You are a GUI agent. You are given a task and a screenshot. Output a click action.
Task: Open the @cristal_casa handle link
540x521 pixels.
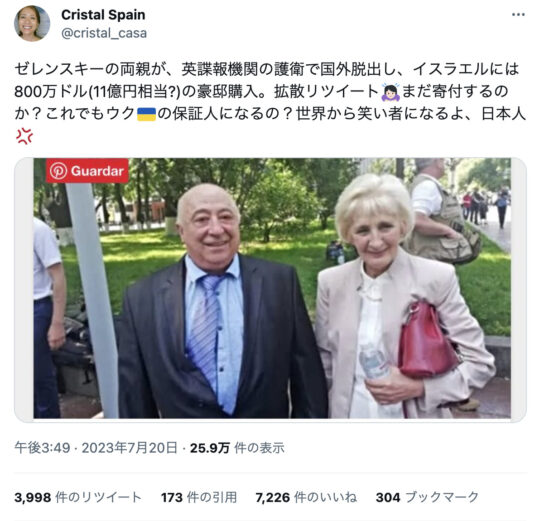pyautogui.click(x=104, y=33)
